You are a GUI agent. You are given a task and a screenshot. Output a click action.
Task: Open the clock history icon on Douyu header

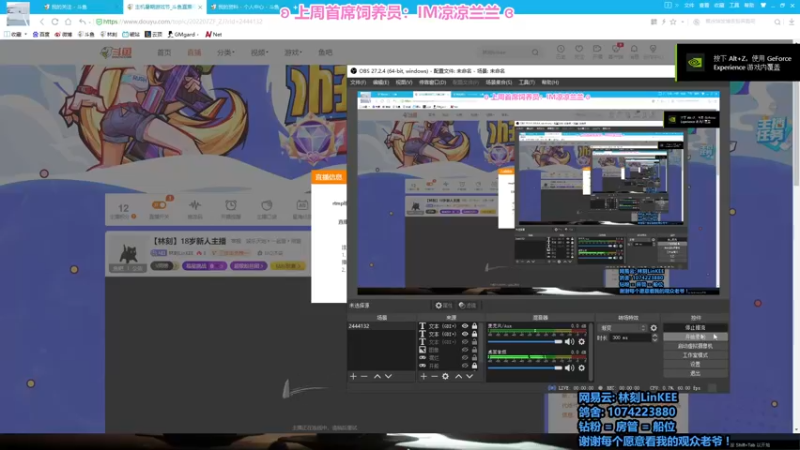click(561, 49)
